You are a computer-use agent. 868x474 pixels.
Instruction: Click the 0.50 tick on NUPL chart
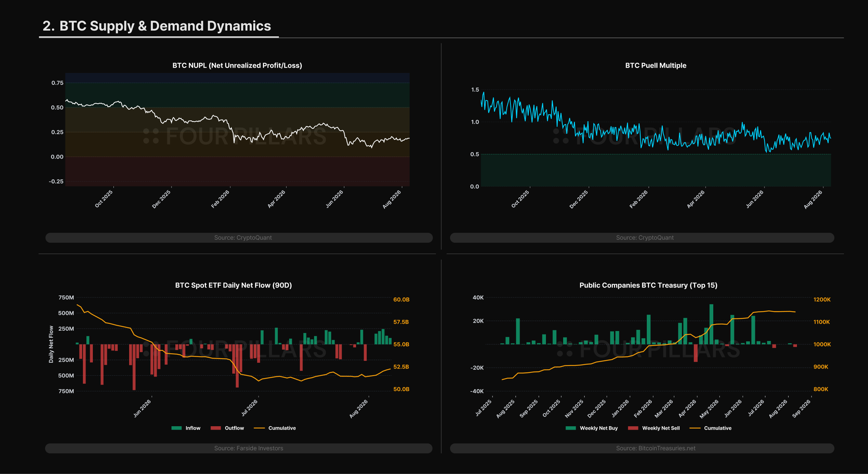[57, 107]
